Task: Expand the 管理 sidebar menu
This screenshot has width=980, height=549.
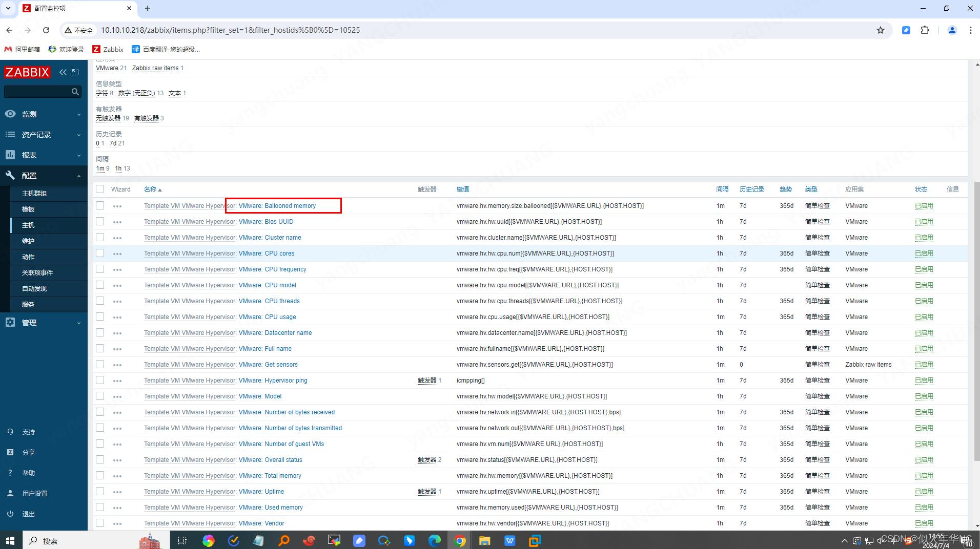Action: [44, 323]
